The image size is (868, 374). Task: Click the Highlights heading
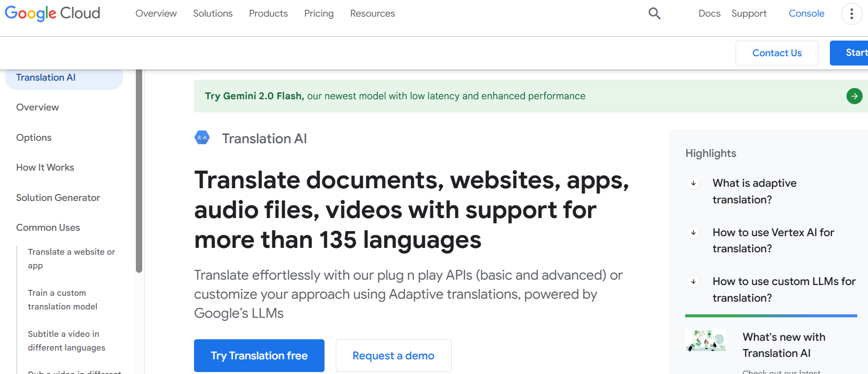[x=711, y=153]
